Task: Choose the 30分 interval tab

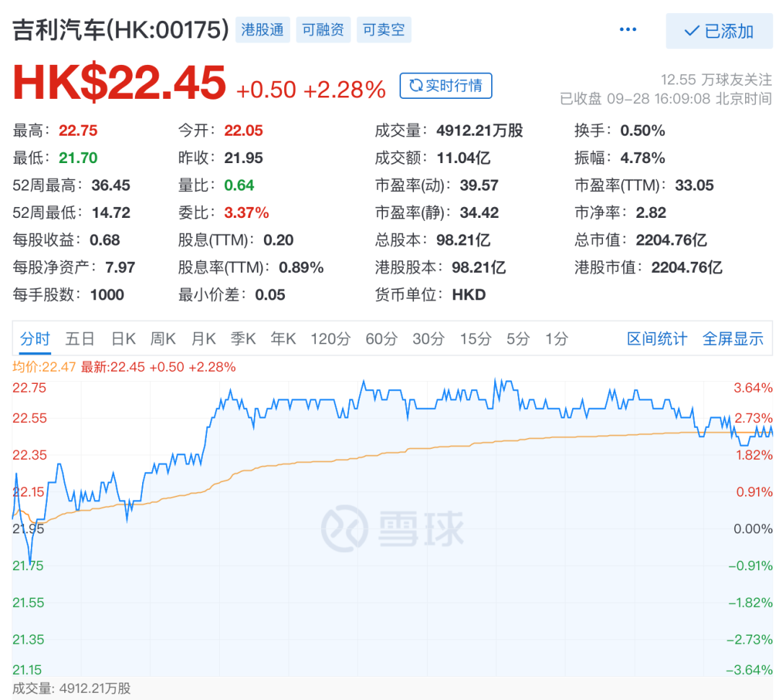Action: coord(428,338)
